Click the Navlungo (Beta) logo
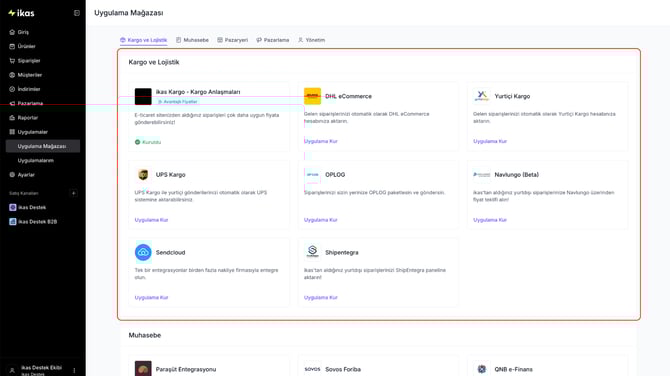This screenshot has width=670, height=376. tap(482, 174)
